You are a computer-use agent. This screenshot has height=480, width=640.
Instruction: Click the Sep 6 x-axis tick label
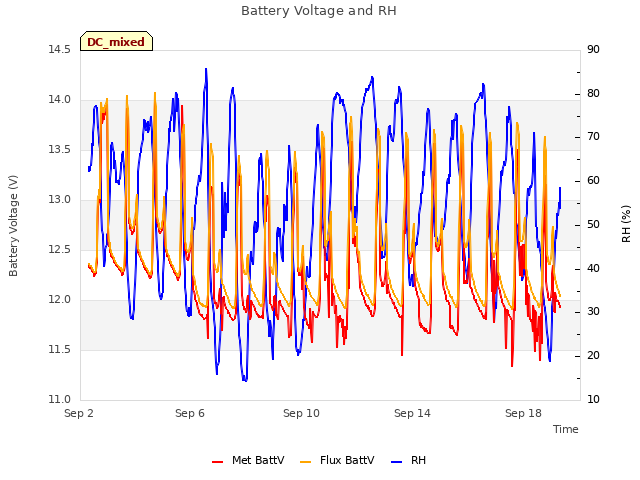(190, 413)
